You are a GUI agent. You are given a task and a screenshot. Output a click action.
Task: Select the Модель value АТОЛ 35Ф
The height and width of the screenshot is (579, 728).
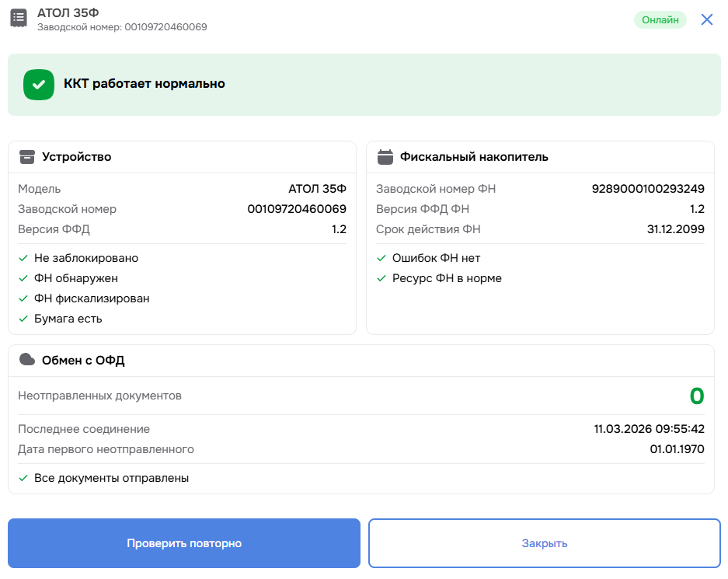point(317,189)
